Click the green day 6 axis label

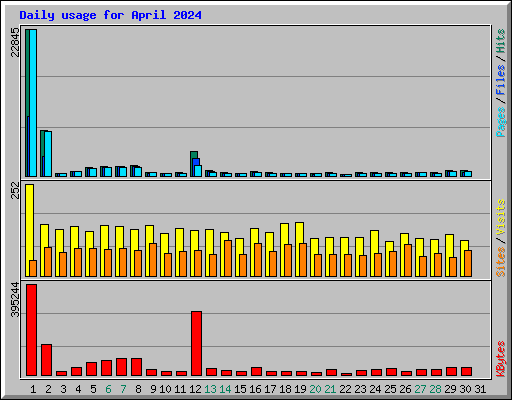(108, 389)
